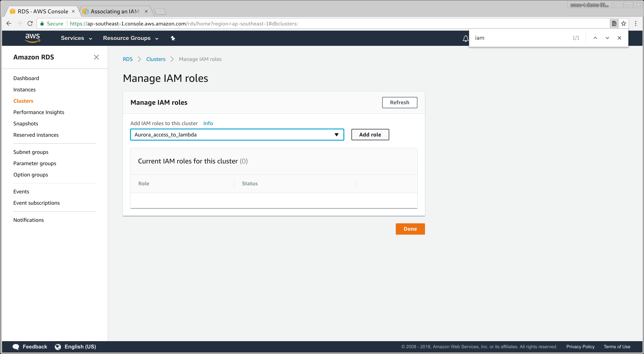Open the Aurora_access_to_lambda role dropdown
Viewport: 644px width, 354px height.
coord(237,135)
